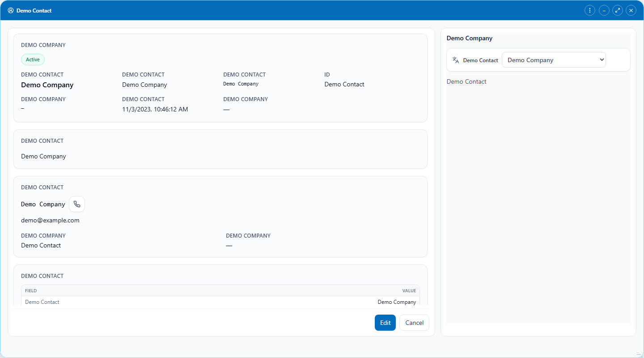Screen dimensions: 644x358
Task: Click the user profile icon in title bar
Action: tap(11, 10)
